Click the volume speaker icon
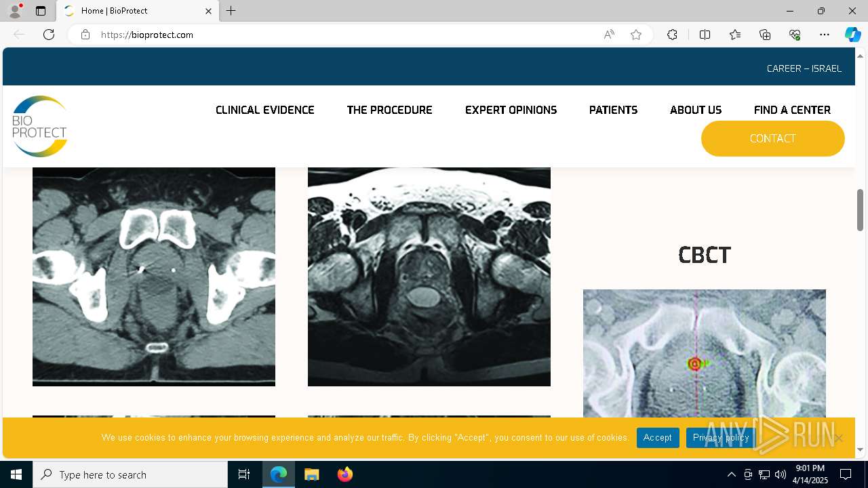This screenshot has height=488, width=868. (781, 474)
